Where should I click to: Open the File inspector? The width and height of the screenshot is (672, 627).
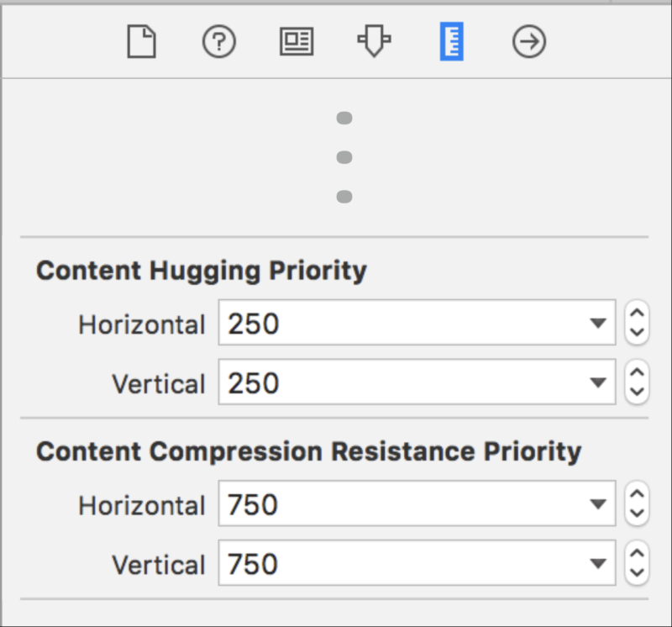[x=142, y=41]
